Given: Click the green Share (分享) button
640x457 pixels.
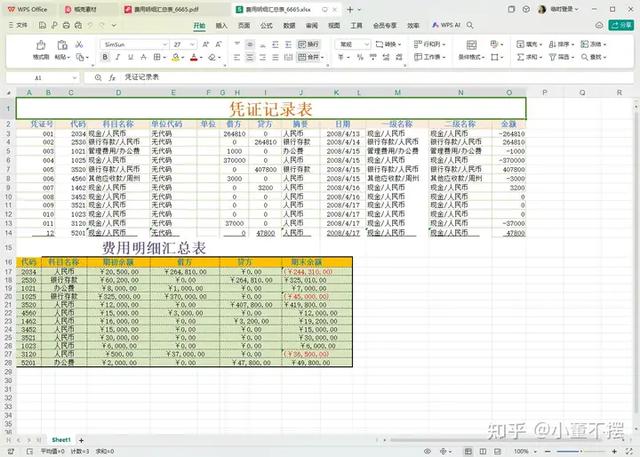Looking at the screenshot, I should (621, 25).
